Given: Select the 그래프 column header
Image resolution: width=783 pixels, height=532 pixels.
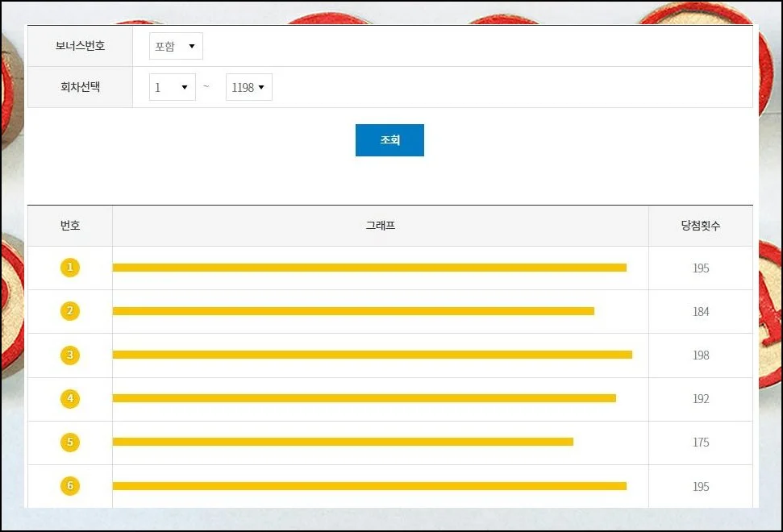Looking at the screenshot, I should point(379,226).
